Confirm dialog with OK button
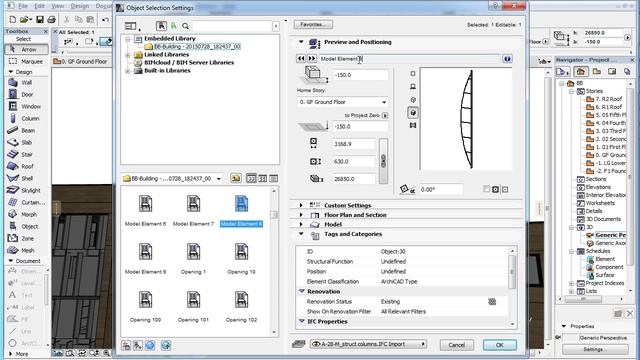640x360 pixels. [500, 345]
